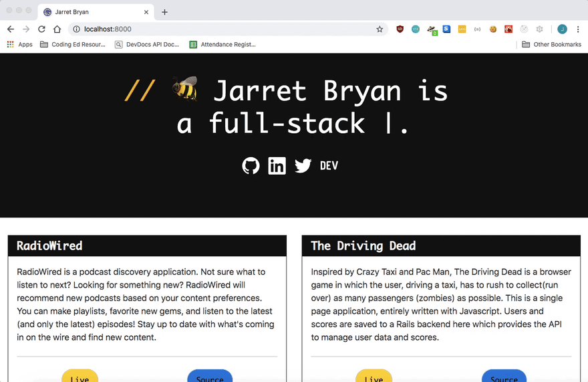Open the brackets (n) extension
Image resolution: width=588 pixels, height=382 pixels.
[477, 29]
